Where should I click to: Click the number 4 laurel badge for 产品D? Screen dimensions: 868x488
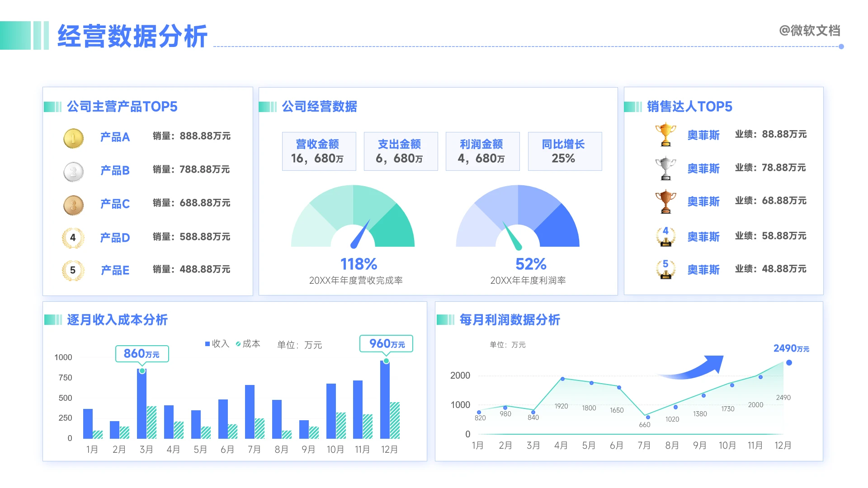(73, 238)
